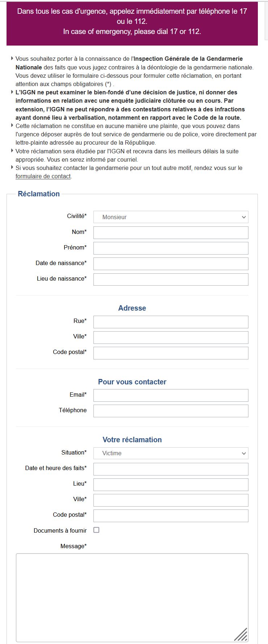Click the Rue address field
The image size is (268, 644).
[171, 322]
